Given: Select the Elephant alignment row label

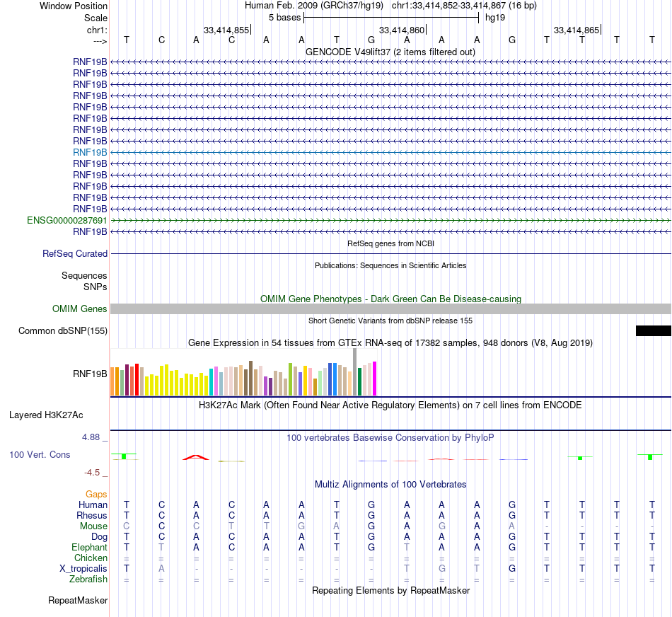Looking at the screenshot, I should [89, 547].
